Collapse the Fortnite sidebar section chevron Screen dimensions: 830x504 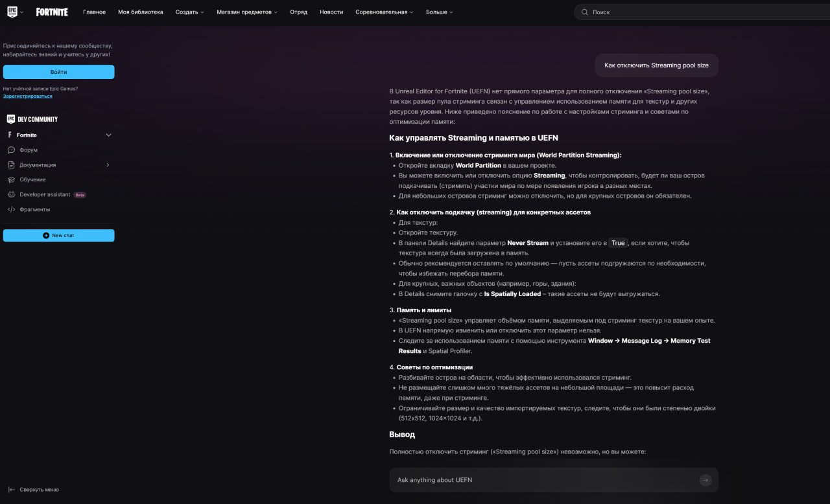108,135
